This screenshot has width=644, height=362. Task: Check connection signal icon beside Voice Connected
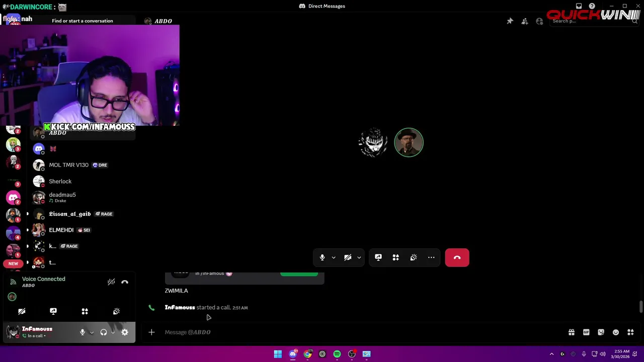pyautogui.click(x=13, y=282)
